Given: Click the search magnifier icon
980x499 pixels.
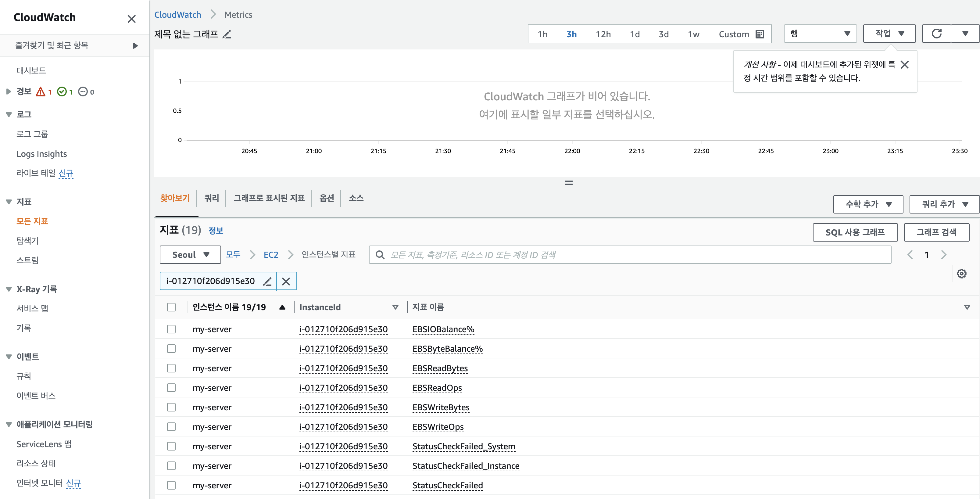Looking at the screenshot, I should pyautogui.click(x=380, y=255).
